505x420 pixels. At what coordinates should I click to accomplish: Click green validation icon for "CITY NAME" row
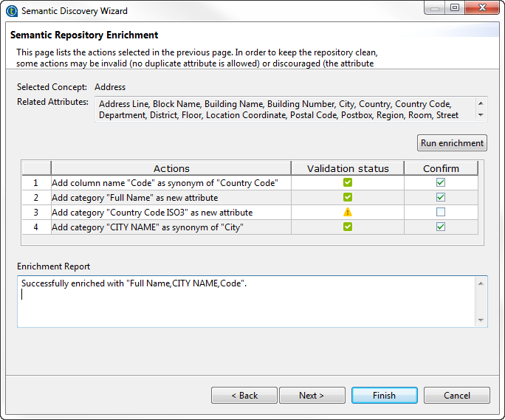point(348,227)
